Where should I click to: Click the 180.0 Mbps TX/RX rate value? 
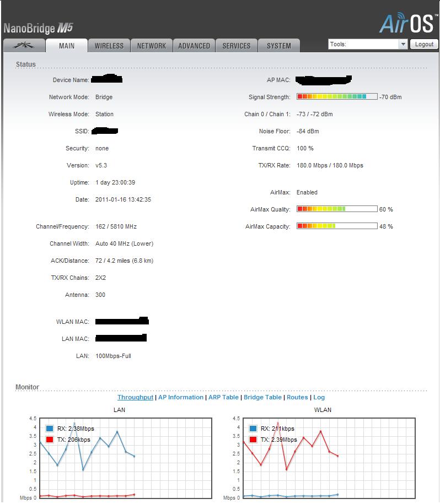tap(330, 165)
